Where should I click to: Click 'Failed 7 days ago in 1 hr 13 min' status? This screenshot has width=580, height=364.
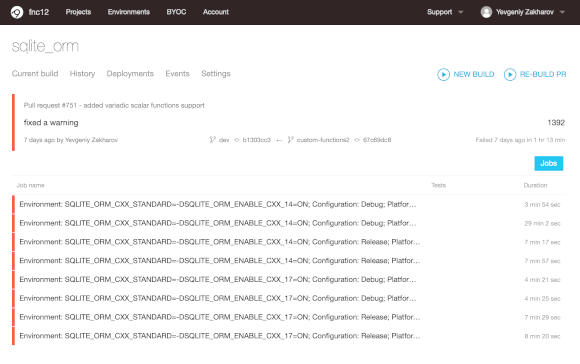pos(520,140)
